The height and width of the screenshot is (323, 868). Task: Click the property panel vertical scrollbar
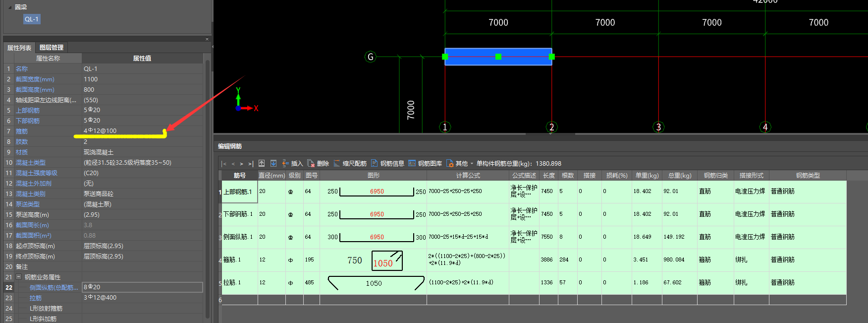click(208, 189)
